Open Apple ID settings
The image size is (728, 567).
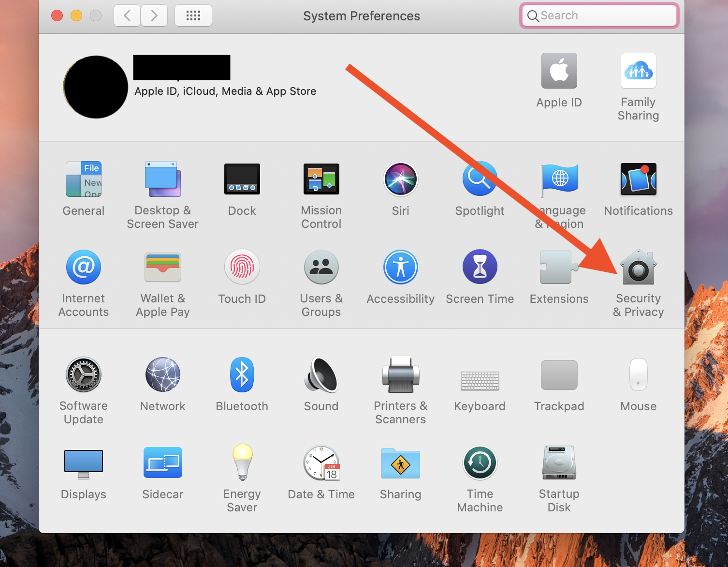(x=559, y=71)
